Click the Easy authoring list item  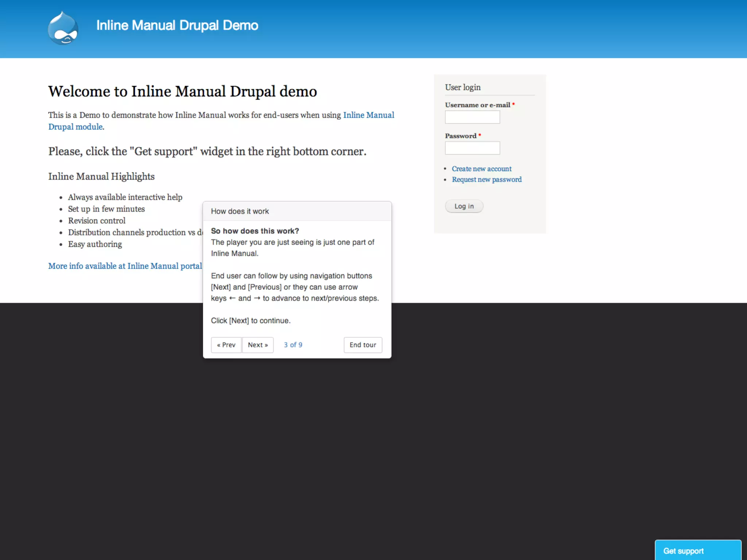pyautogui.click(x=95, y=244)
